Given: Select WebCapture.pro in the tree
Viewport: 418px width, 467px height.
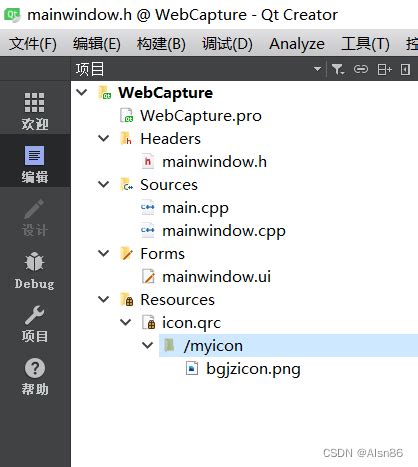Looking at the screenshot, I should coord(201,116).
